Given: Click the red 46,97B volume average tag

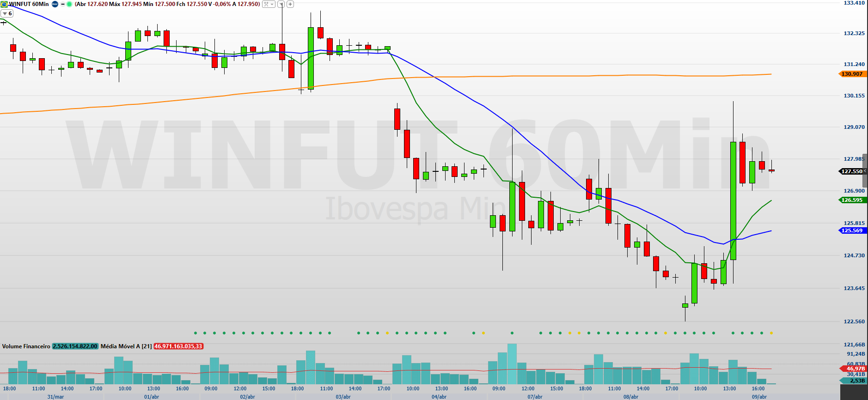Looking at the screenshot, I should point(854,369).
